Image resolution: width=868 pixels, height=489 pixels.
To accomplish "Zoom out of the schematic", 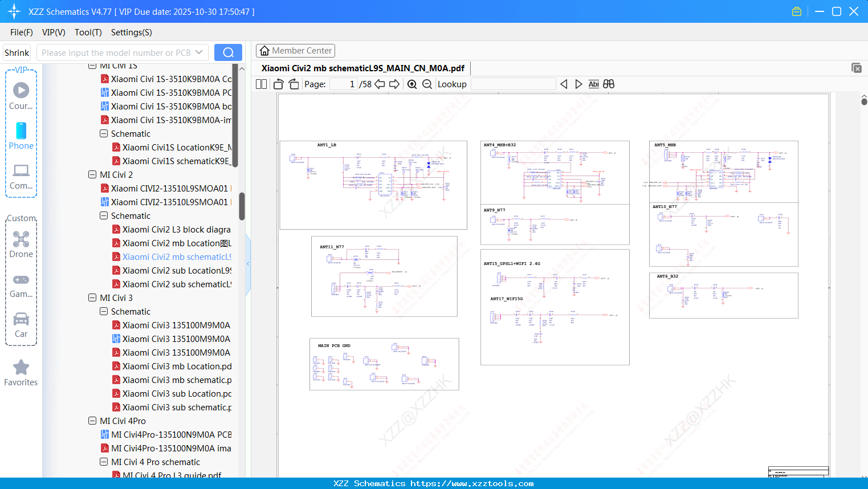I will point(427,84).
